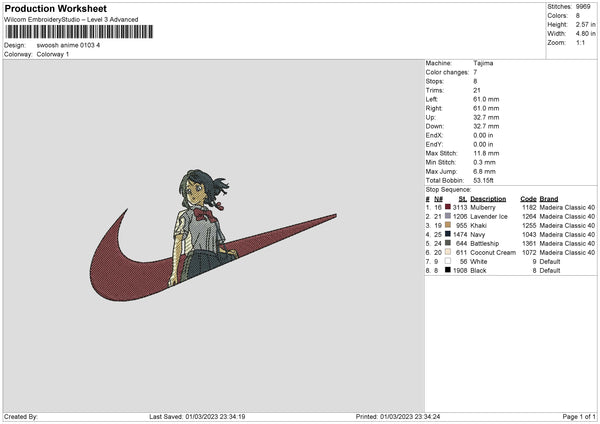Viewport: 600px width, 424px height.
Task: Click the 'Stop Sequence:' label
Action: coord(448,190)
